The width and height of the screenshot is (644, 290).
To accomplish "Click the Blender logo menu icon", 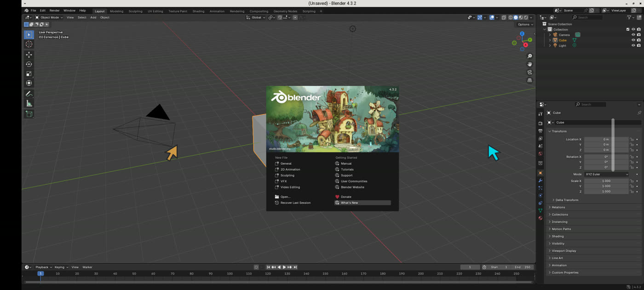I will (x=26, y=11).
